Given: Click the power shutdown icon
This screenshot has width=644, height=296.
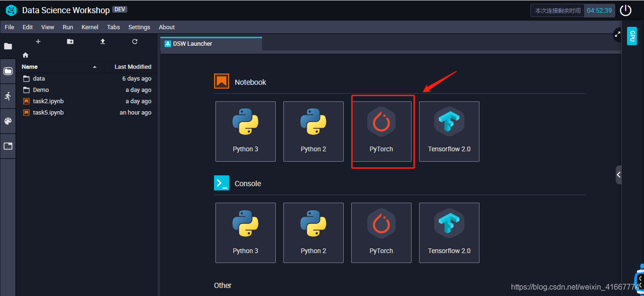Looking at the screenshot, I should 625,10.
